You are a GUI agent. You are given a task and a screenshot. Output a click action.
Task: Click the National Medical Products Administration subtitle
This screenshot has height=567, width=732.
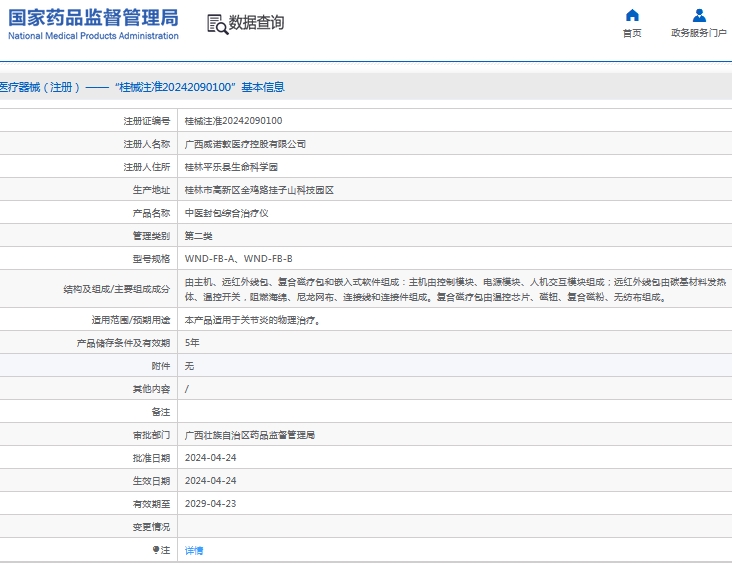click(x=93, y=36)
